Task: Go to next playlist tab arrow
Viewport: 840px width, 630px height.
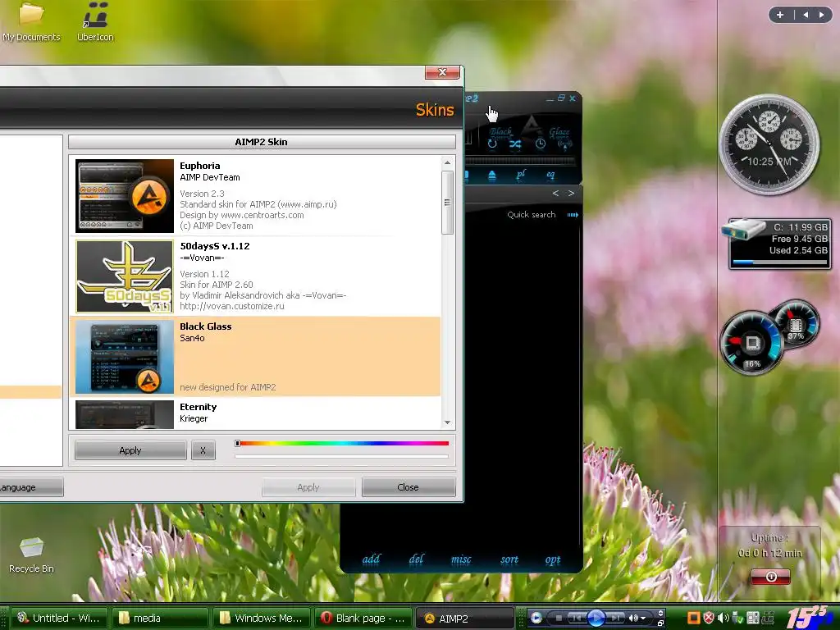Action: point(571,193)
